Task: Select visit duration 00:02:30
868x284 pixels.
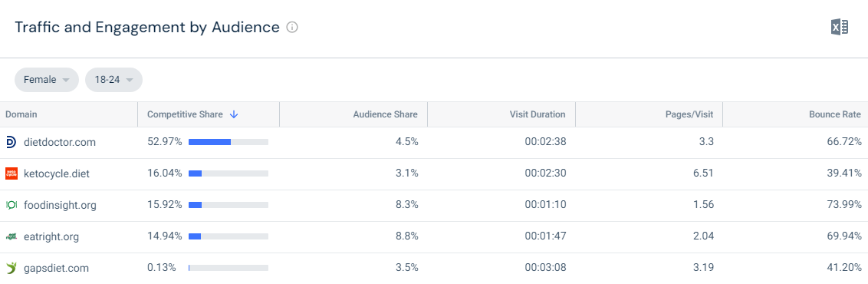Action: pyautogui.click(x=545, y=173)
